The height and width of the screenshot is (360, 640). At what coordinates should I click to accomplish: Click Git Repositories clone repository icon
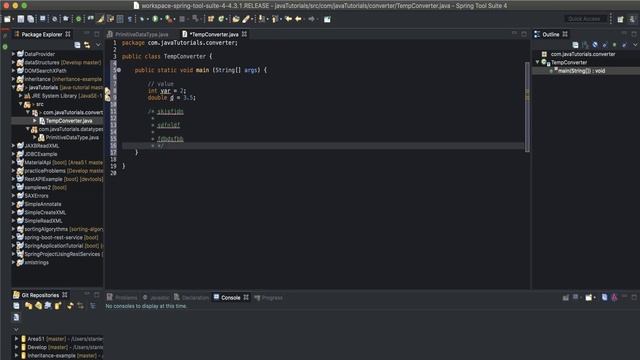[38, 305]
